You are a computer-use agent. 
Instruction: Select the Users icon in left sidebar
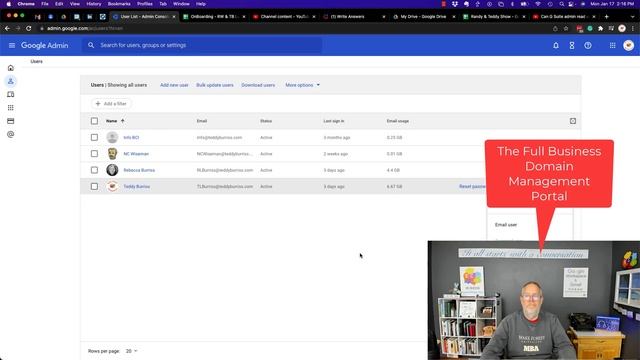pos(11,81)
